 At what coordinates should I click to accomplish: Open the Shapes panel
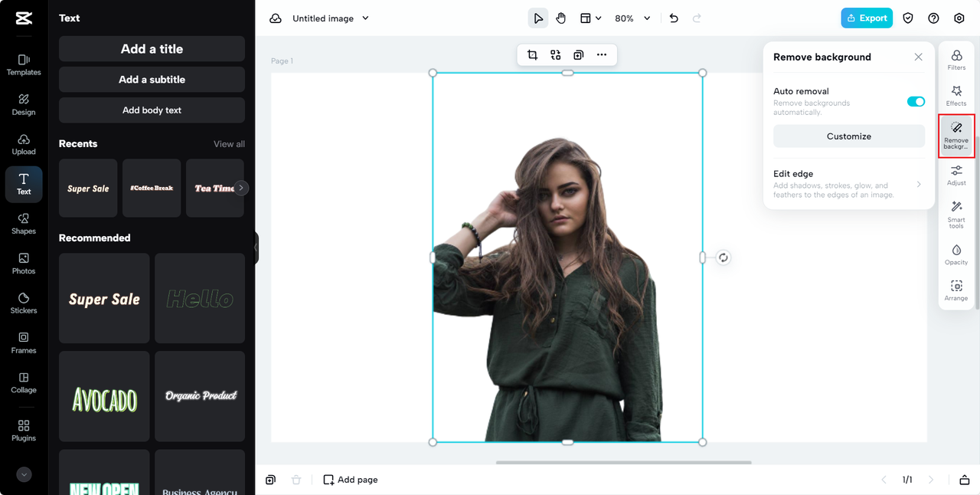[x=24, y=224]
